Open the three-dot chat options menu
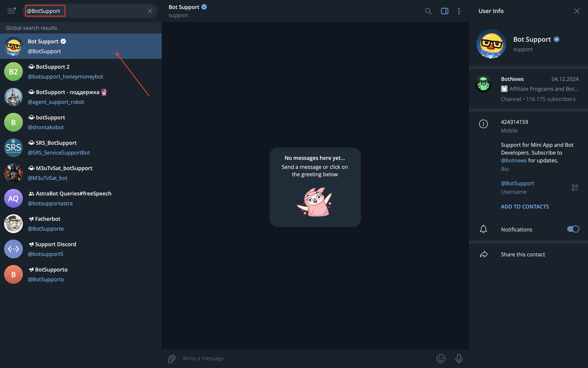The image size is (588, 368). click(x=459, y=11)
